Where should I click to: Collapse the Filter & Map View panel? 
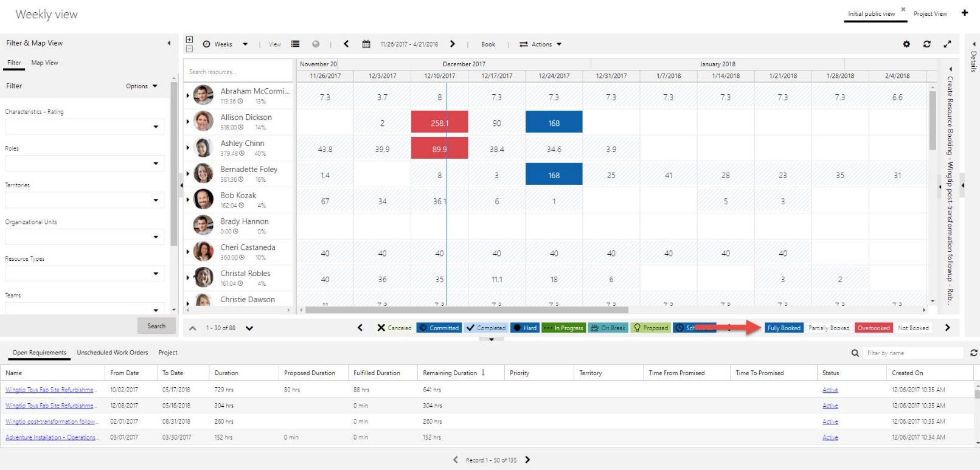click(169, 43)
